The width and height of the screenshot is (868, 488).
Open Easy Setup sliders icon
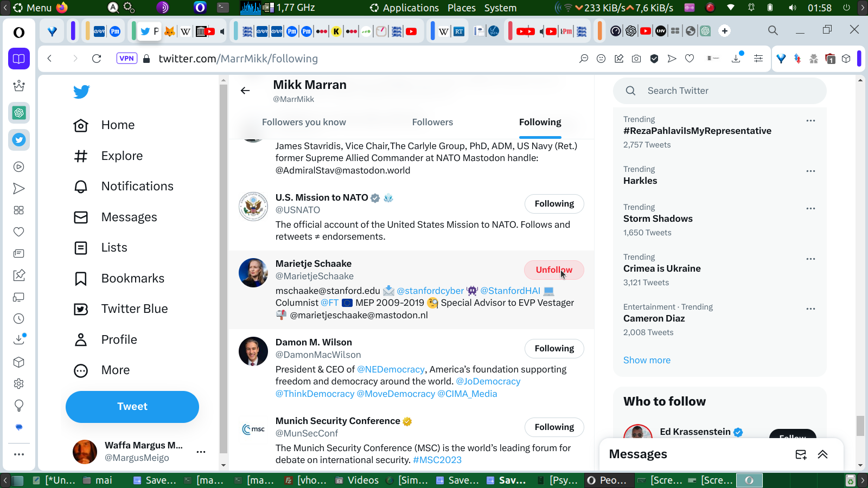758,59
